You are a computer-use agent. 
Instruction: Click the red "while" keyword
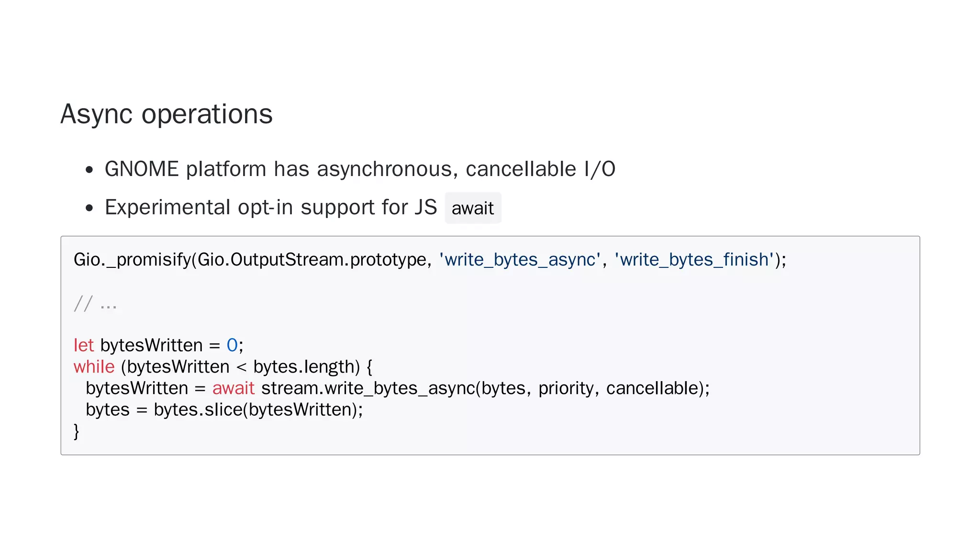94,367
